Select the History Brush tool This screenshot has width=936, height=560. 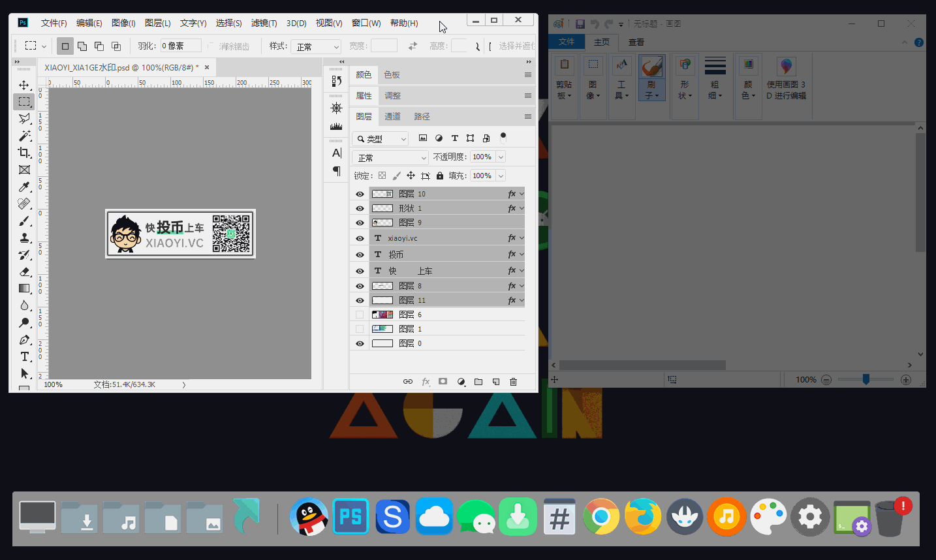[x=24, y=255]
